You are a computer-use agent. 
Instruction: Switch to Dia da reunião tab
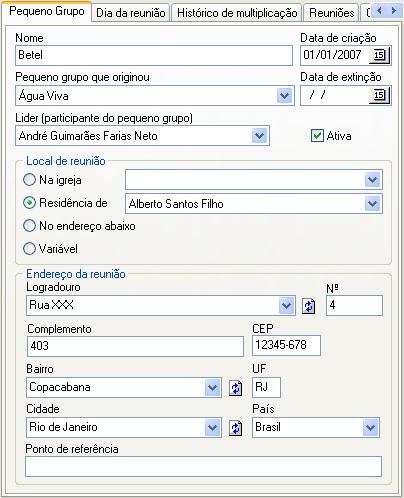click(x=131, y=13)
